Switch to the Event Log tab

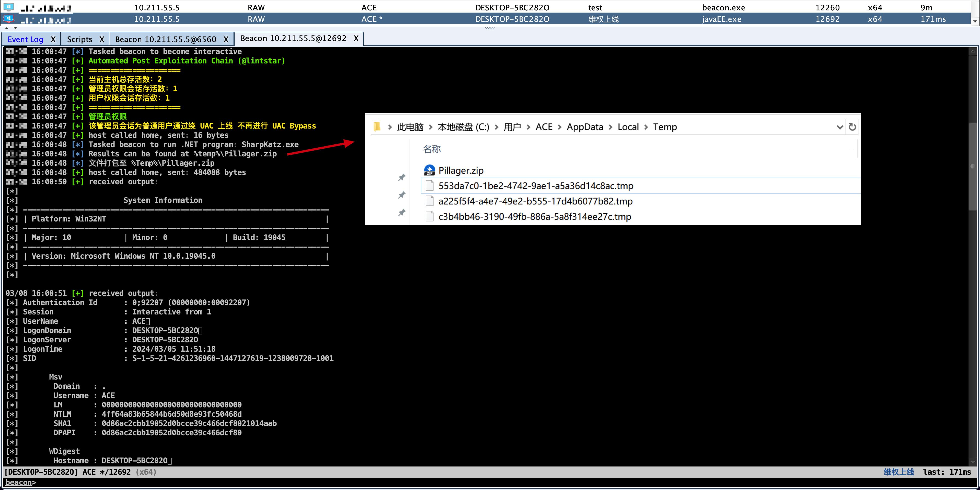pos(25,39)
